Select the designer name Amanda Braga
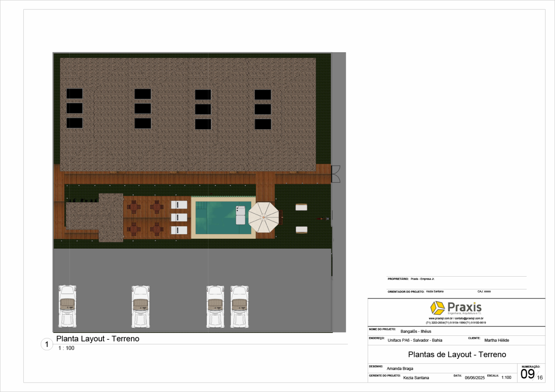The image size is (555, 392). click(x=400, y=369)
